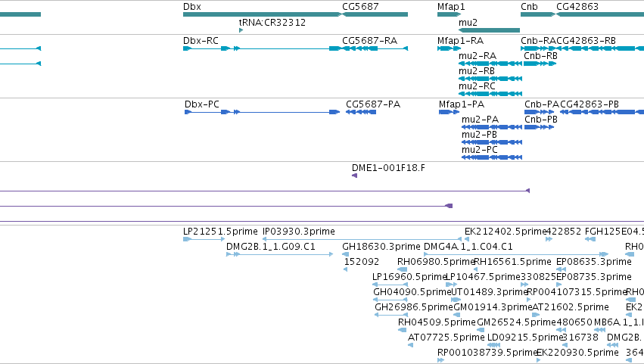Select the Mfap1-PA coding sequence
644x364 pixels.
coord(449,112)
